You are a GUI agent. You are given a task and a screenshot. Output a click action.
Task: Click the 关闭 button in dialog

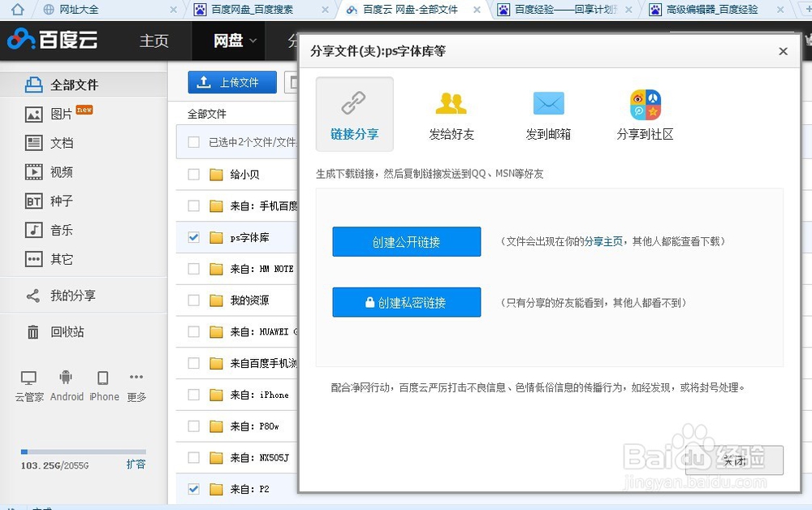(x=734, y=460)
